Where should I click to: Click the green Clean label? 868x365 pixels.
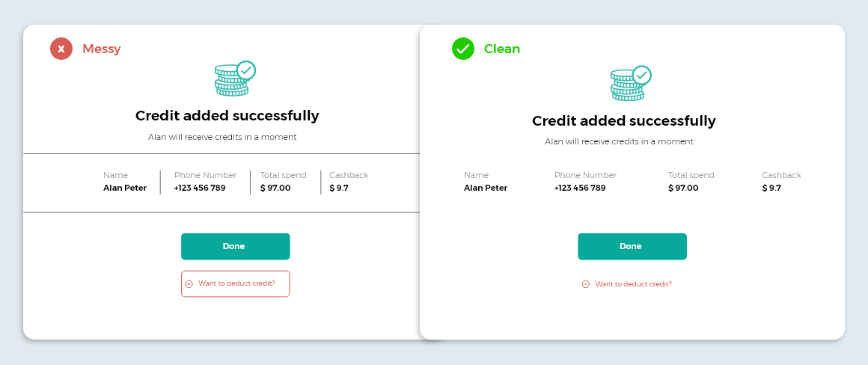click(501, 49)
